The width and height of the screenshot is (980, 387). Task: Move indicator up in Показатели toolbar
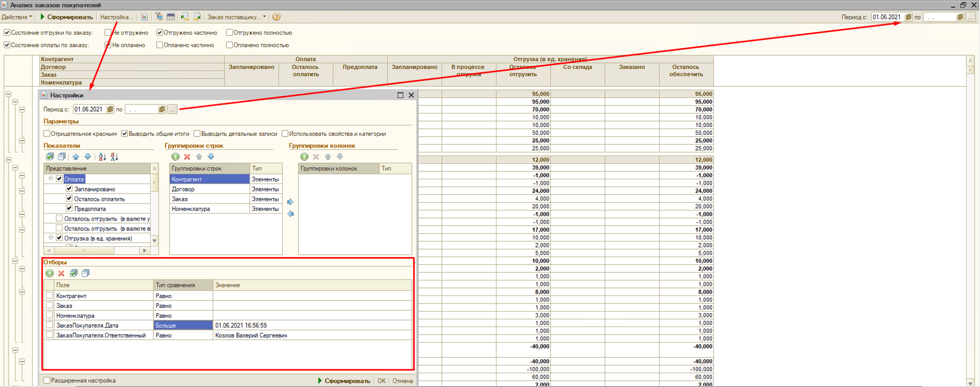(x=76, y=157)
